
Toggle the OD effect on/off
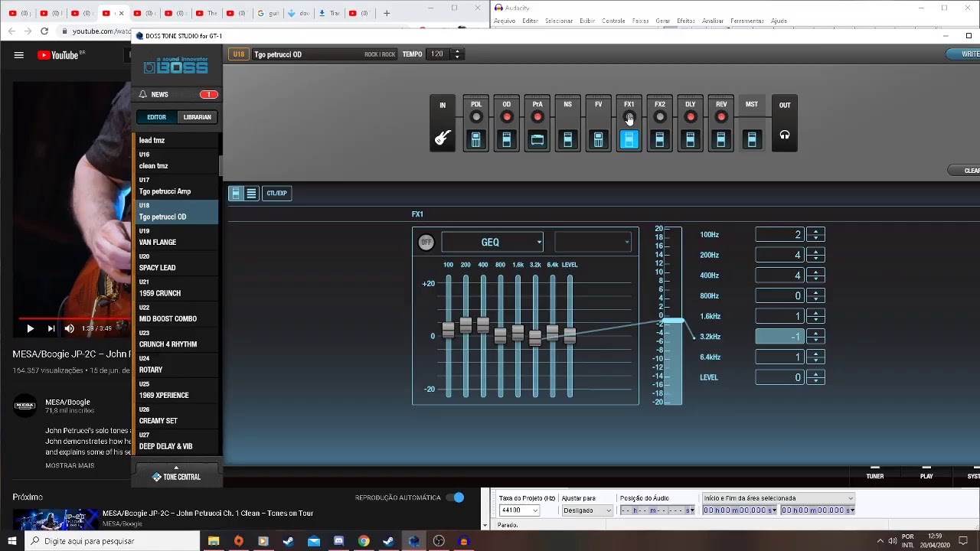[506, 117]
